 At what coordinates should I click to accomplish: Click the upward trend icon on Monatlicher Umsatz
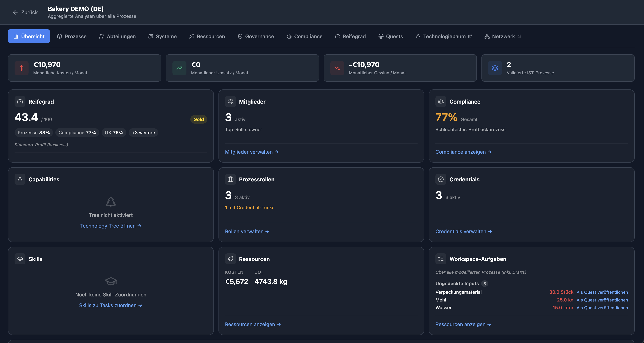pyautogui.click(x=179, y=68)
